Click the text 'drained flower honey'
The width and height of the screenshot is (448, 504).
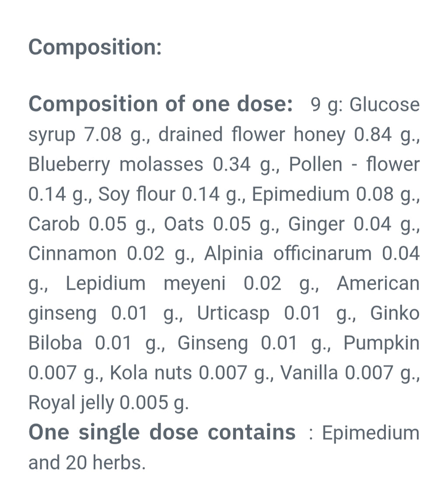pyautogui.click(x=252, y=134)
